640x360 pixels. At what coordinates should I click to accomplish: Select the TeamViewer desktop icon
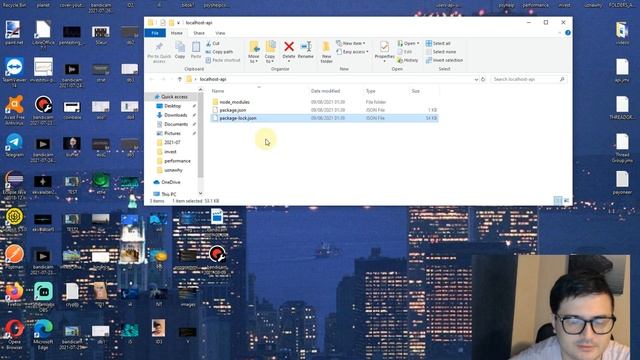(14, 73)
